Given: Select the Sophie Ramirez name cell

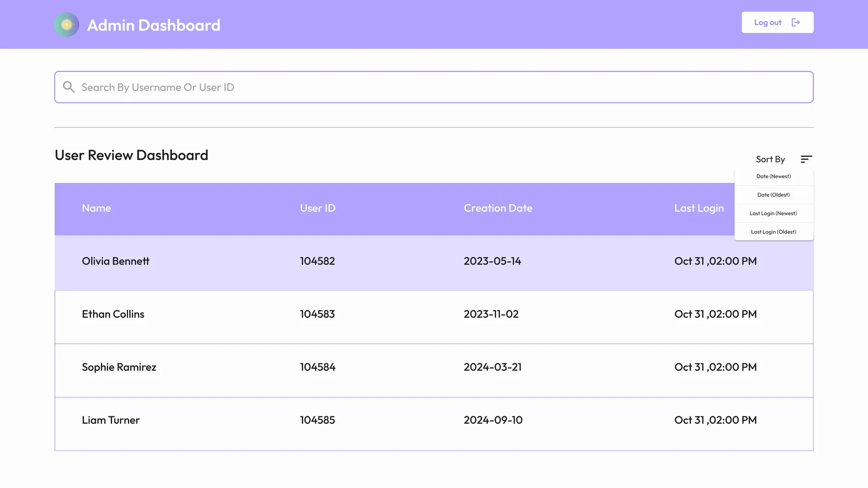Looking at the screenshot, I should coord(119,367).
